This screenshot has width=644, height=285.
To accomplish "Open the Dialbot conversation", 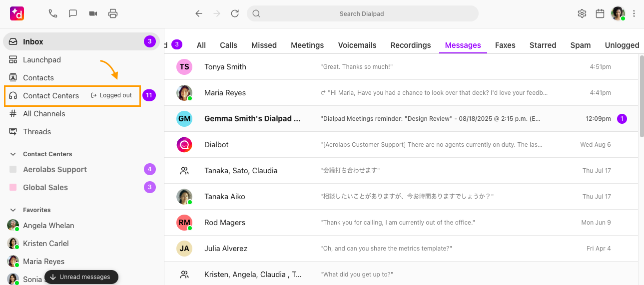I will pyautogui.click(x=401, y=145).
